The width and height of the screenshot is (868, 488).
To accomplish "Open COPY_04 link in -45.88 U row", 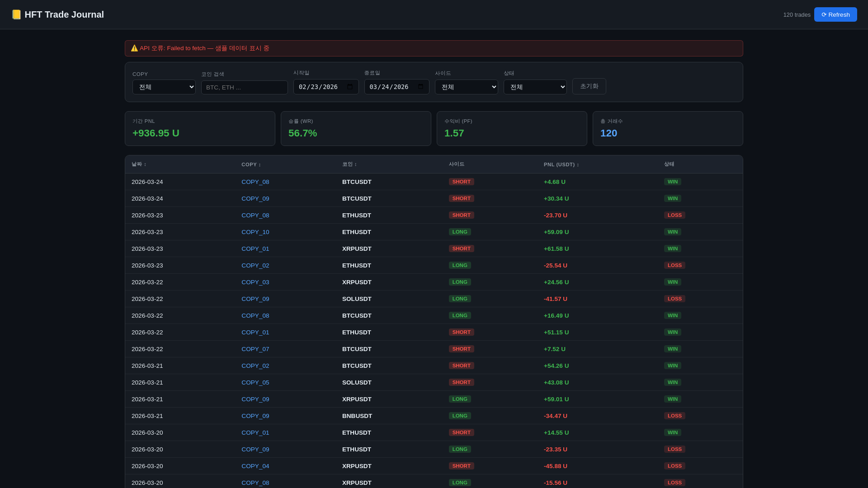I will tap(255, 466).
